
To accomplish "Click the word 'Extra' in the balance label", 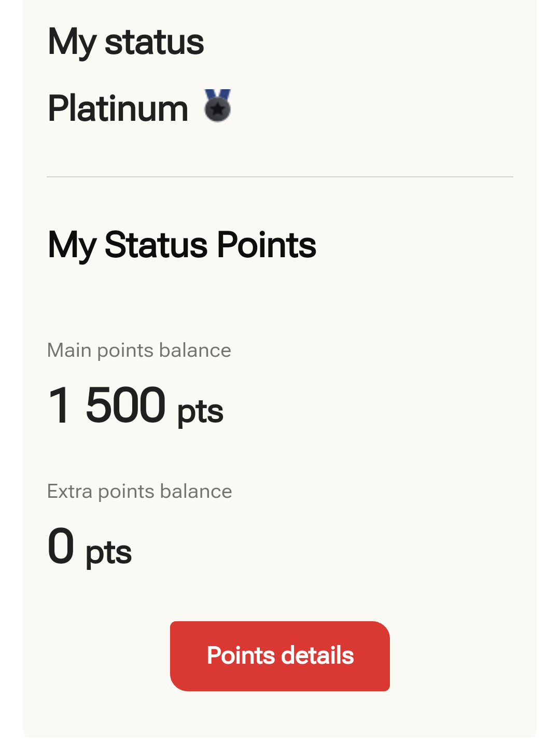I will (x=69, y=492).
